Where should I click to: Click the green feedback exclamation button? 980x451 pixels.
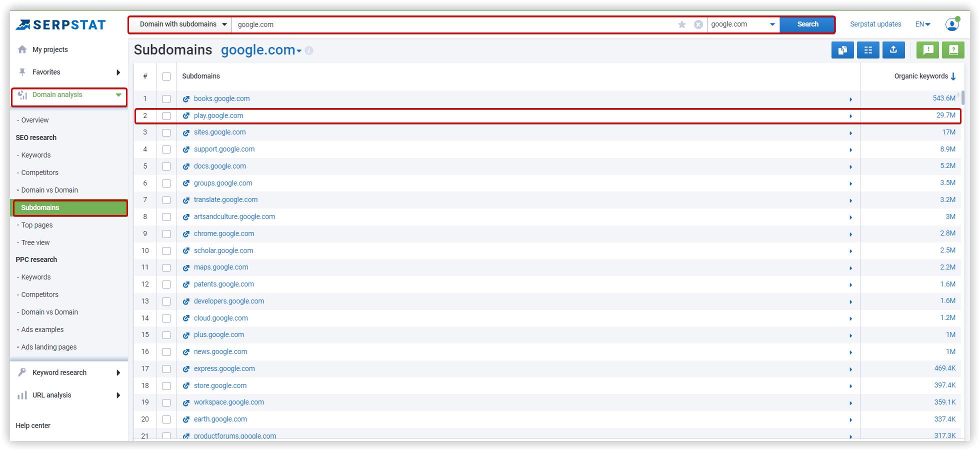tap(928, 50)
